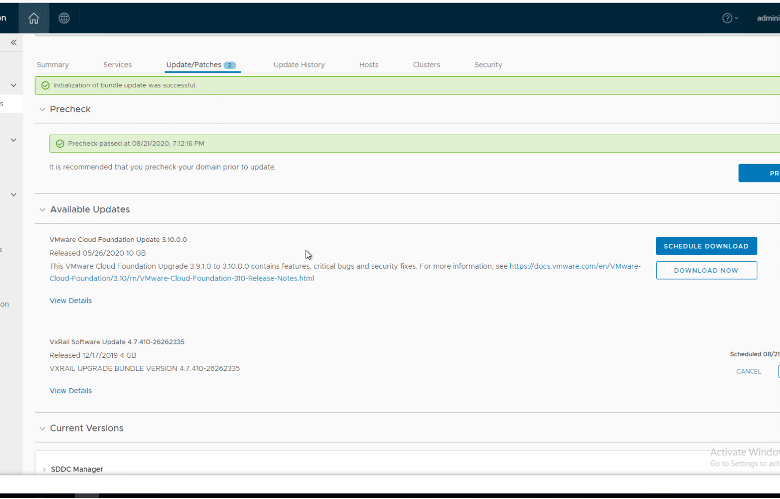Click the precheck recommendation text
780x499 pixels.
pyautogui.click(x=163, y=167)
